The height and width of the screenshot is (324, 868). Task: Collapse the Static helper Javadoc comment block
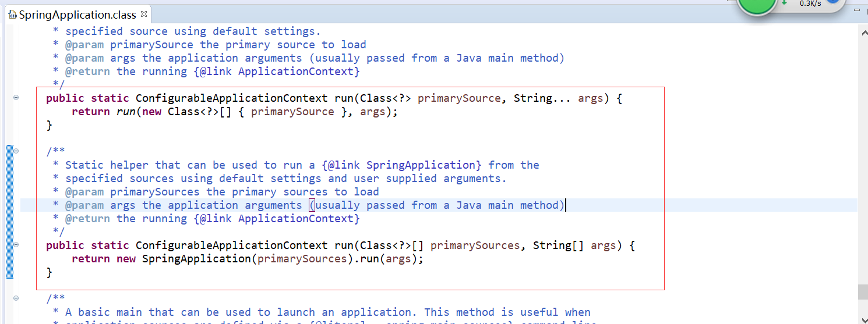(x=16, y=151)
